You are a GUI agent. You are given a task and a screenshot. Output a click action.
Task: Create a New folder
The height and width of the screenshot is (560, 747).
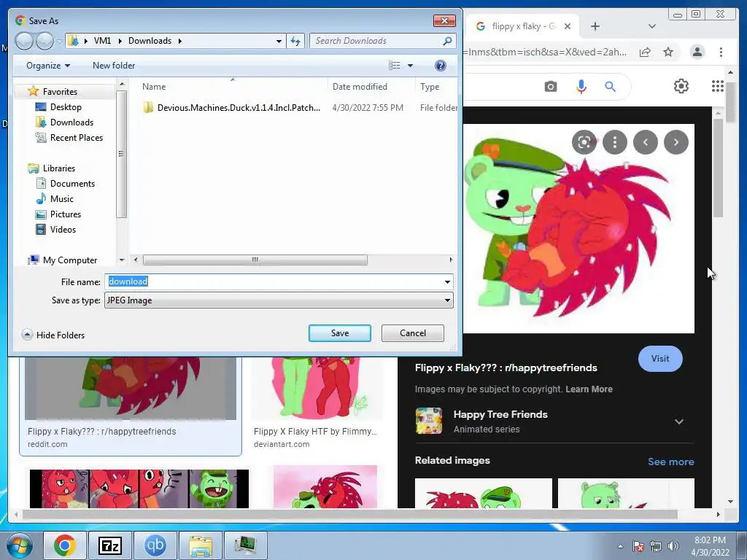tap(113, 66)
